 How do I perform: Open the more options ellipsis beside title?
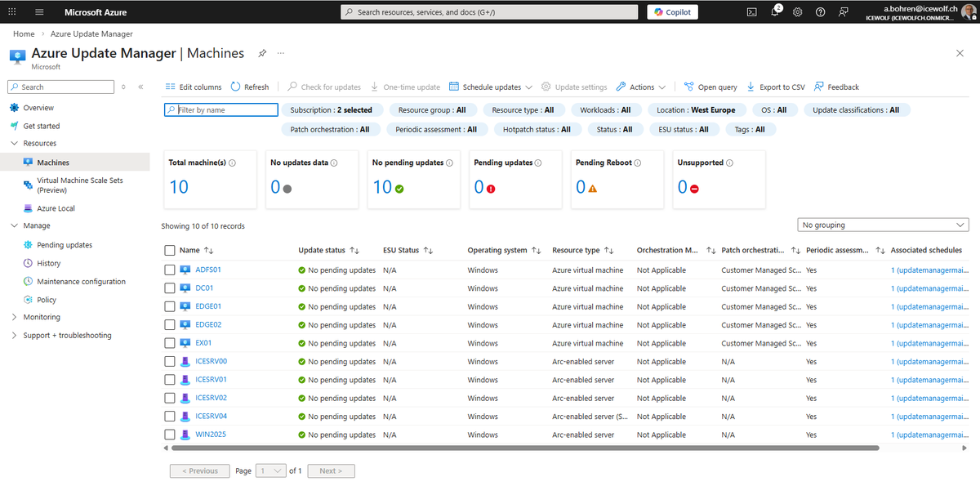pos(281,53)
